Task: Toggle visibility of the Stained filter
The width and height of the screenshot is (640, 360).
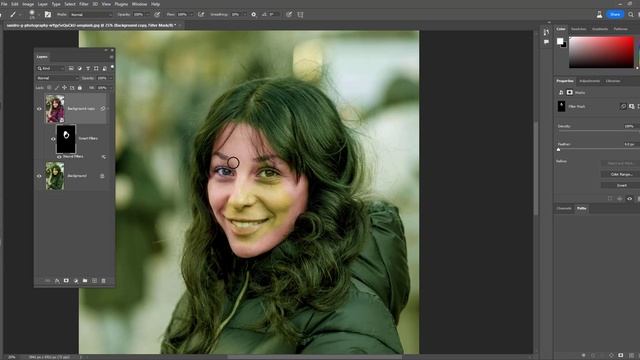Action: click(x=59, y=157)
